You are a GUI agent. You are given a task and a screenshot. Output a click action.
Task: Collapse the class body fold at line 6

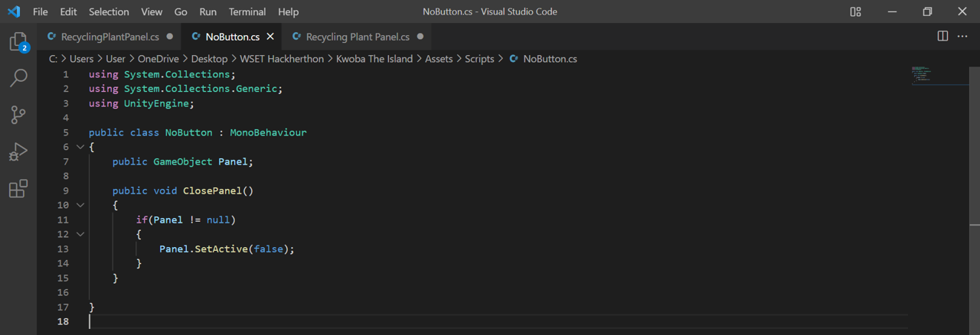pyautogui.click(x=80, y=147)
